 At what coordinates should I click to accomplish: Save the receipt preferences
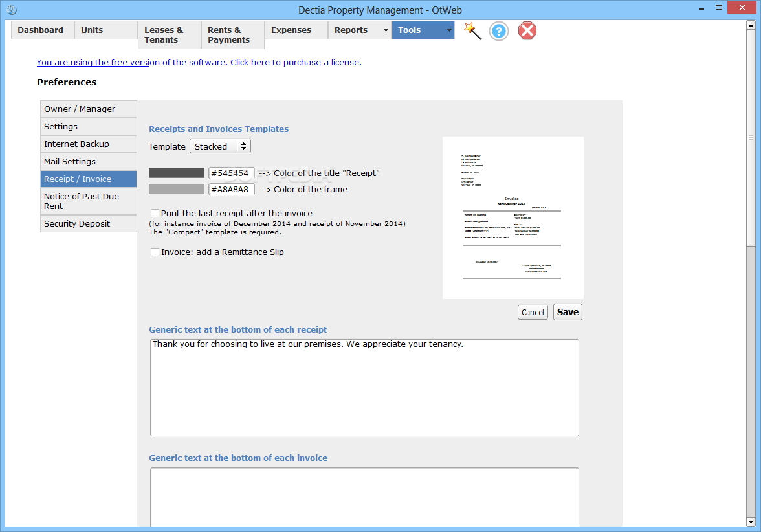pos(568,312)
